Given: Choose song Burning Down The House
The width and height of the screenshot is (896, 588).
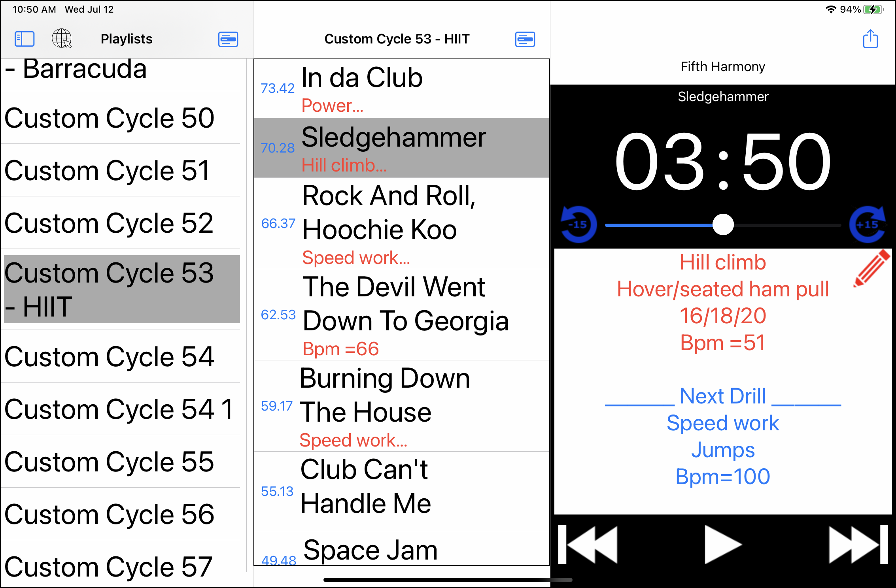Looking at the screenshot, I should [402, 406].
